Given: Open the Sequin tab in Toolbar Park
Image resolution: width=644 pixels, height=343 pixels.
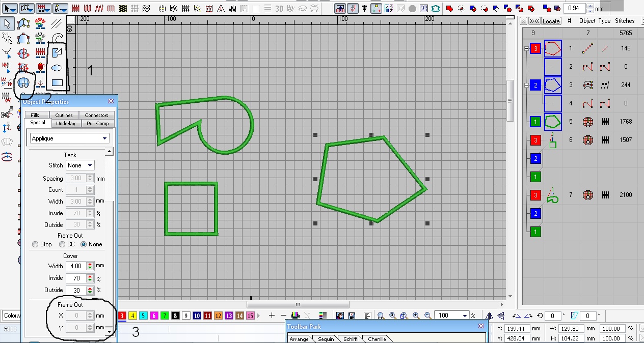Looking at the screenshot, I should (x=326, y=339).
